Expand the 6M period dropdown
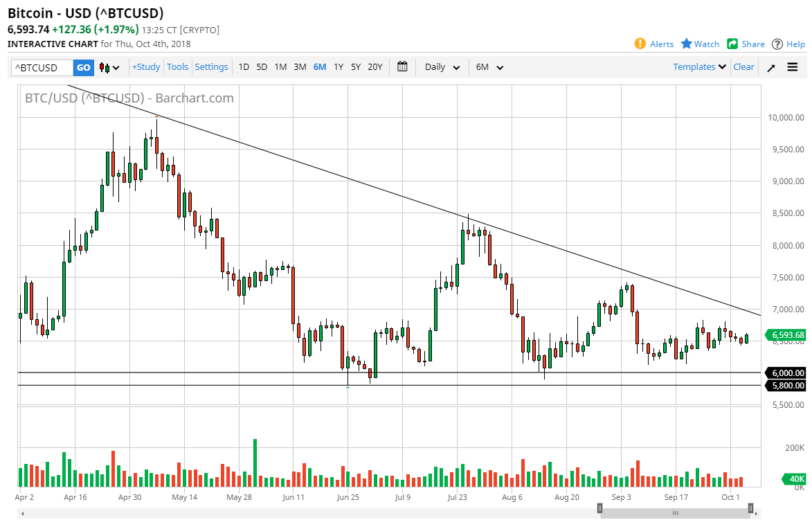 click(489, 67)
